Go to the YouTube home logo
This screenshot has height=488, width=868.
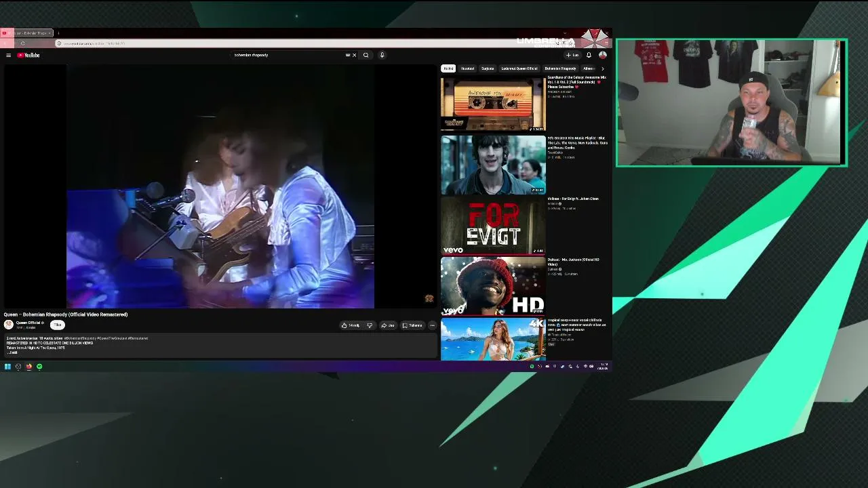coord(28,55)
